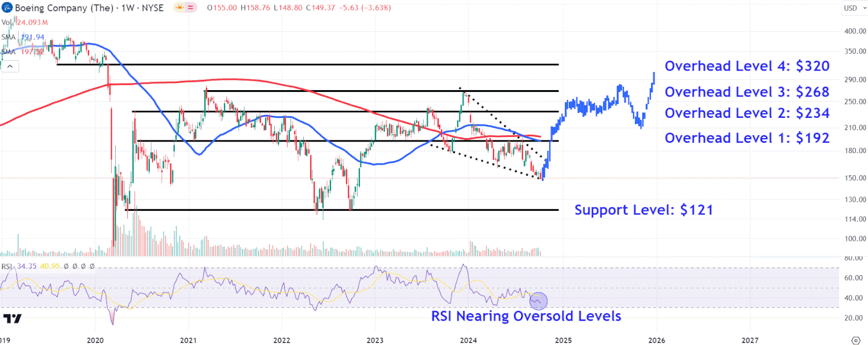Click the 210.00 price axis label
The height and width of the screenshot is (345, 868).
click(854, 128)
